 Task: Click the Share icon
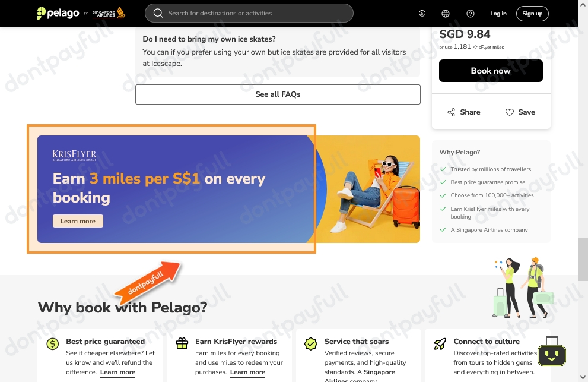(451, 112)
